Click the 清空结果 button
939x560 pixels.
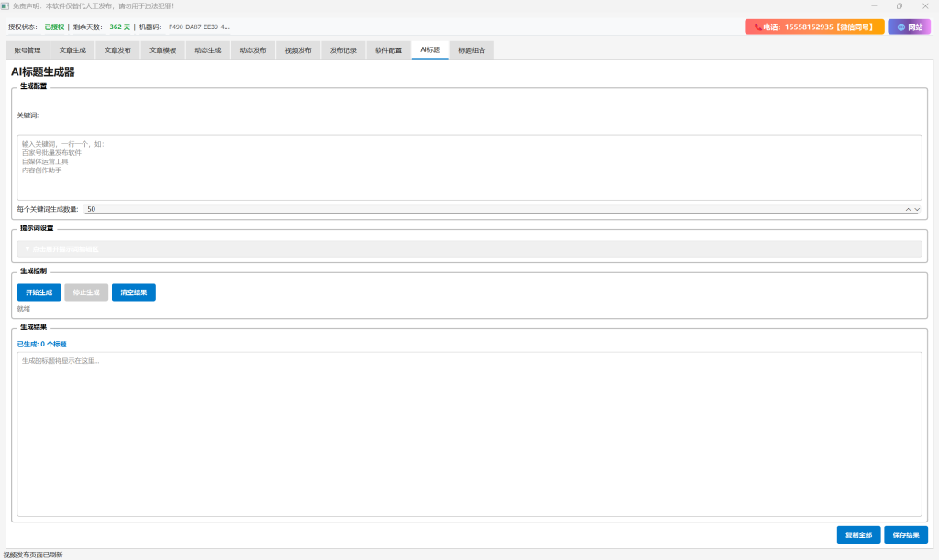[134, 292]
